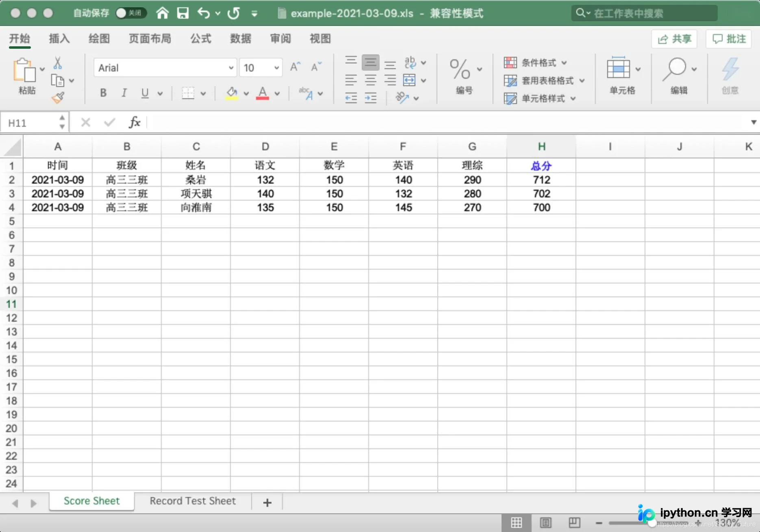Open the Data ribbon tab
The height and width of the screenshot is (532, 760).
pos(241,39)
